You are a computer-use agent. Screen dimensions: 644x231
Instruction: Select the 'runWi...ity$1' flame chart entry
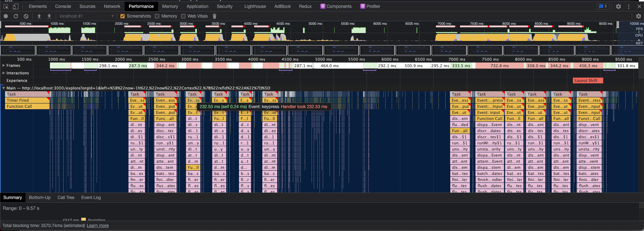[x=490, y=143]
